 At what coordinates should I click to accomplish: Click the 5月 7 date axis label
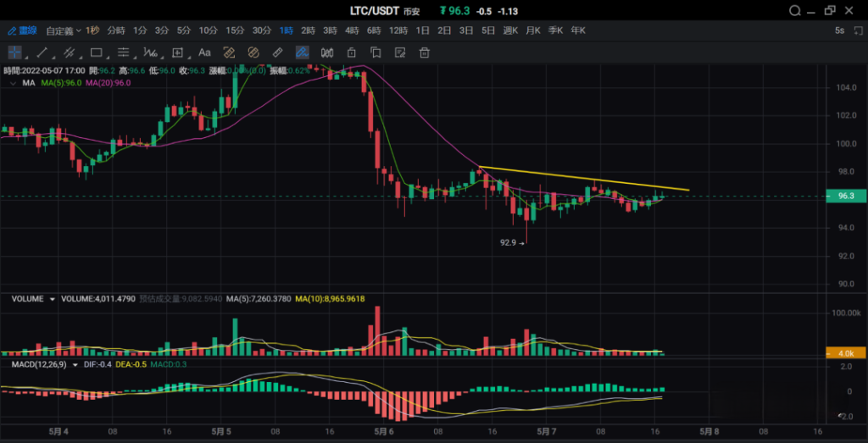[x=546, y=431]
